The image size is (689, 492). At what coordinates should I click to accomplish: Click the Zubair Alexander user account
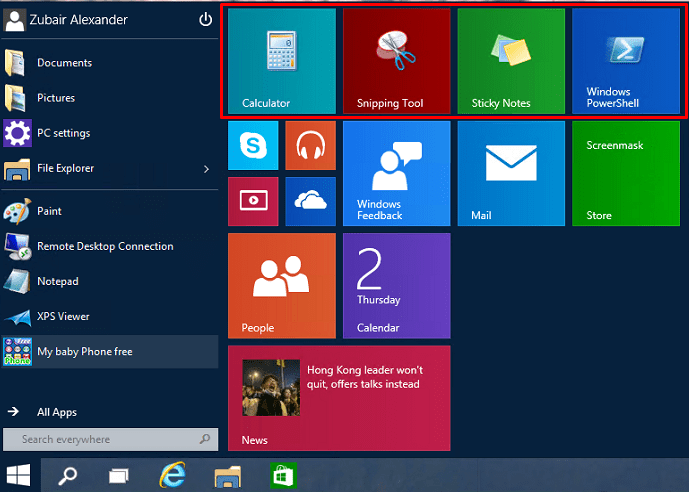click(x=65, y=20)
